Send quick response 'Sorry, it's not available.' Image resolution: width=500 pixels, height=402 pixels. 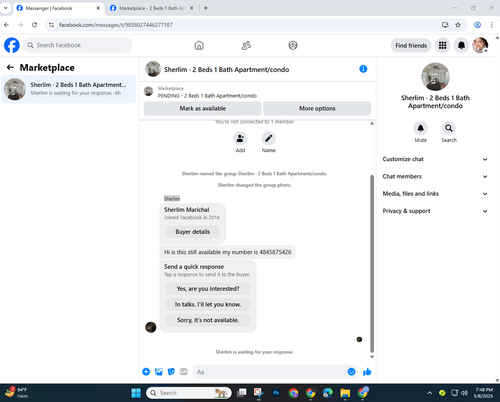(208, 320)
